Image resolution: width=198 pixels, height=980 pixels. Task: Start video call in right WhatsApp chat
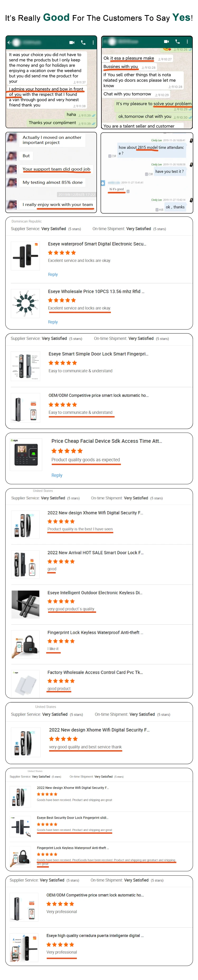(x=166, y=41)
